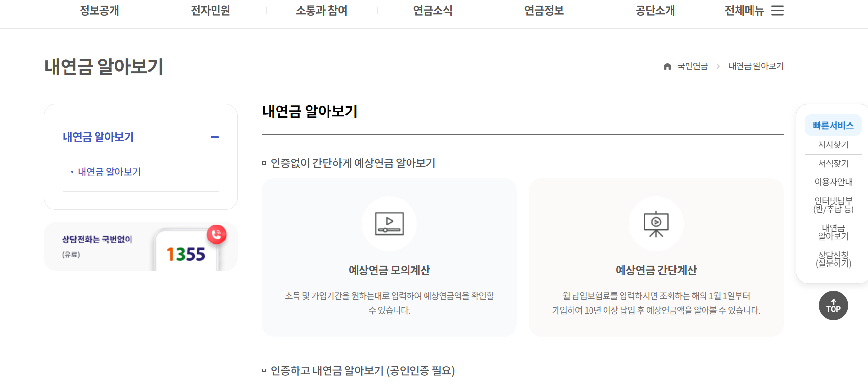
Task: Click 내연금 알아보기 breadcrumb link
Action: 756,66
